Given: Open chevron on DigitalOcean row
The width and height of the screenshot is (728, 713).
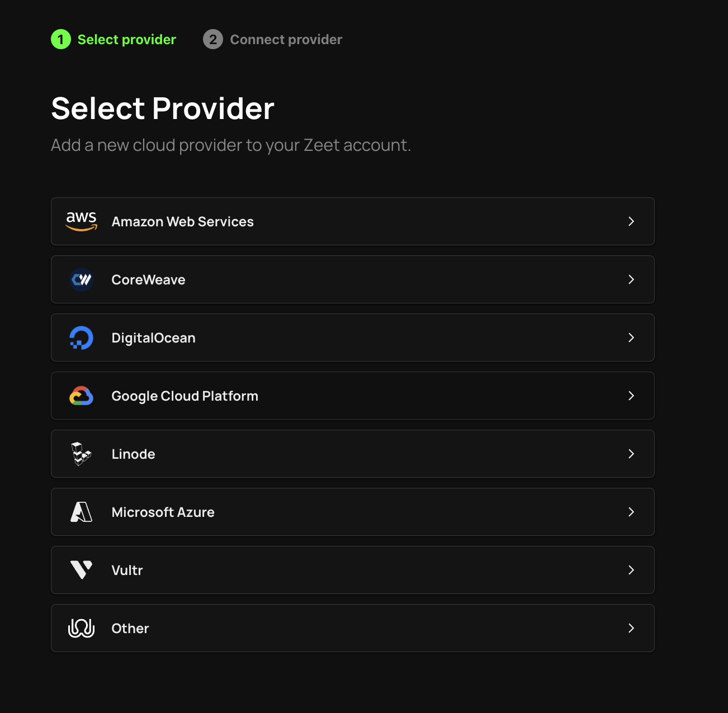Looking at the screenshot, I should pos(631,338).
